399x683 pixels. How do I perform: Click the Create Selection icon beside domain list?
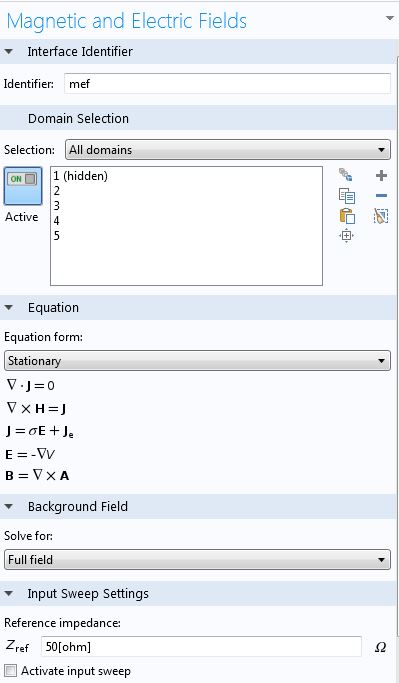(346, 175)
